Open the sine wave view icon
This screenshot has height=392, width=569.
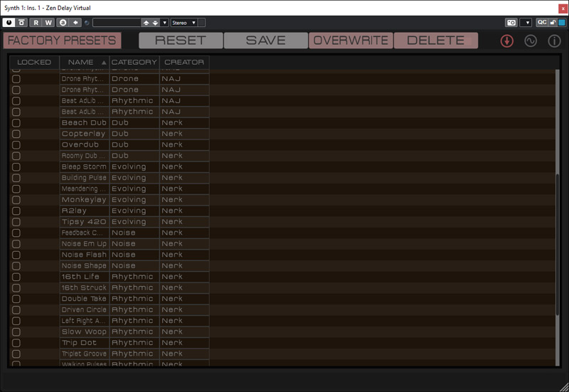point(531,41)
